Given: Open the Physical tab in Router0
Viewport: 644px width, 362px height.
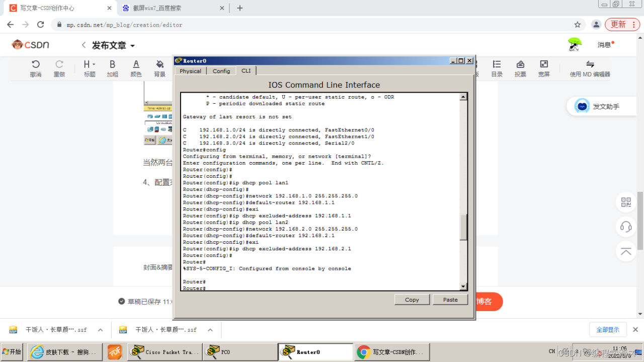Looking at the screenshot, I should pos(190,71).
